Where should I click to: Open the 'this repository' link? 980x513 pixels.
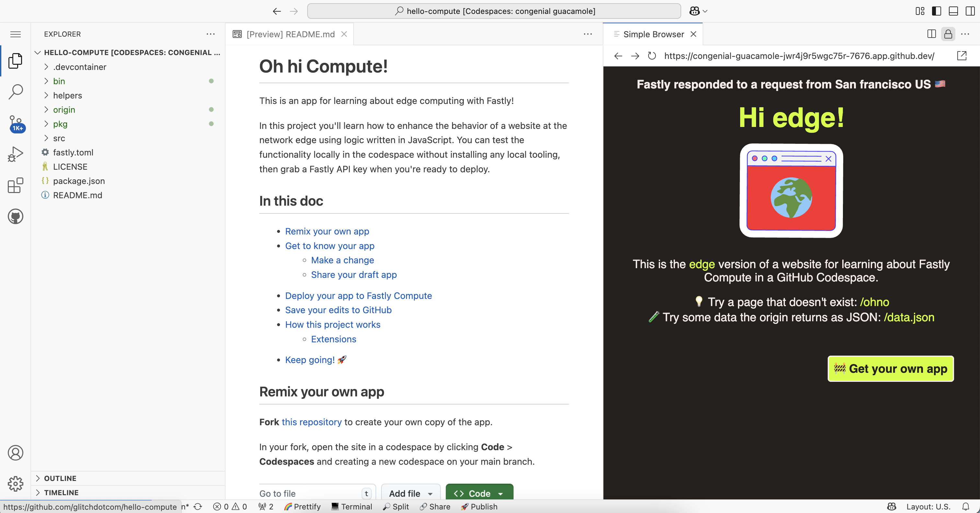[311, 422]
